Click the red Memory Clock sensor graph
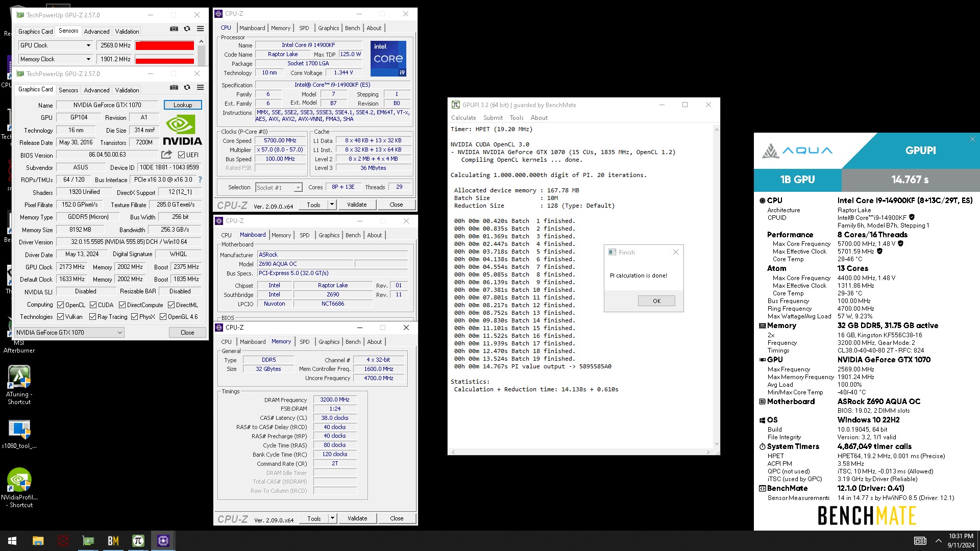 [x=164, y=59]
